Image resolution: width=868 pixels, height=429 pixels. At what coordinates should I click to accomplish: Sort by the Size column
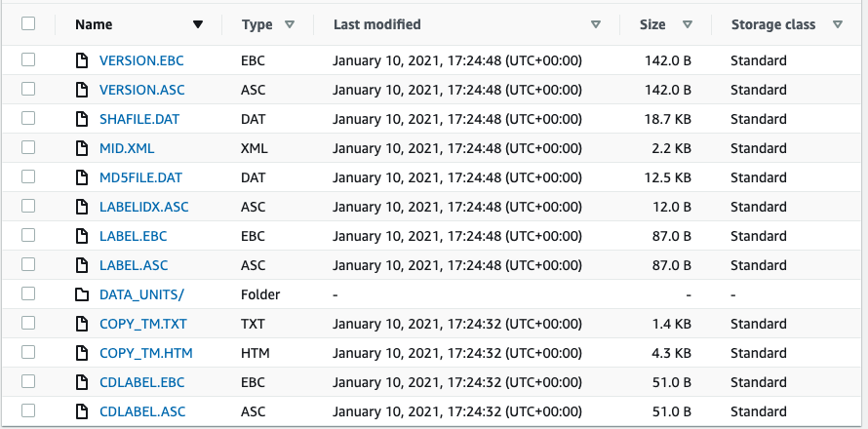point(688,24)
